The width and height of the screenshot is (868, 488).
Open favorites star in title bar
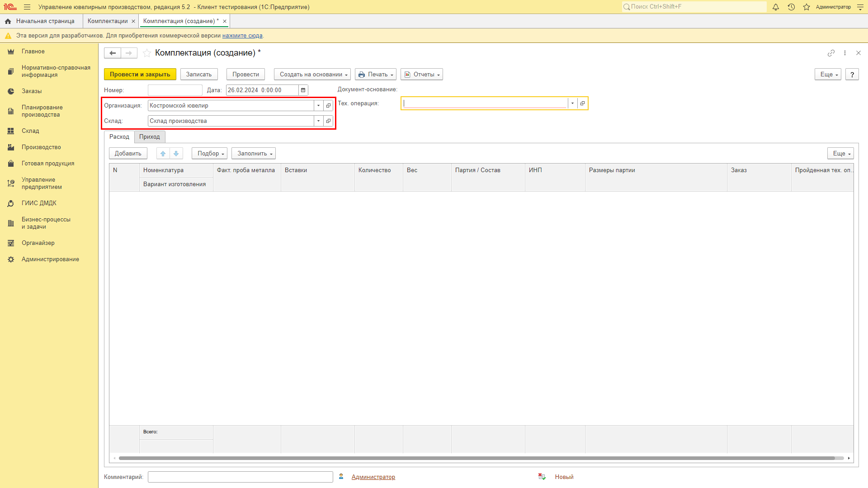[x=807, y=7]
